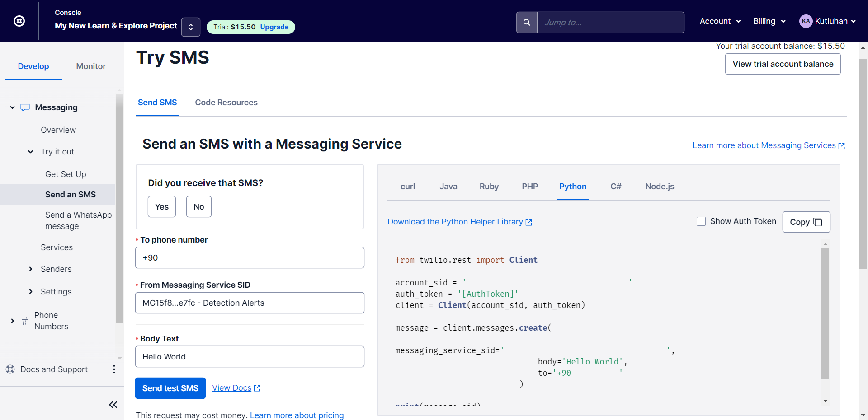Select the Node.js code tab
The image size is (868, 420).
[660, 187]
